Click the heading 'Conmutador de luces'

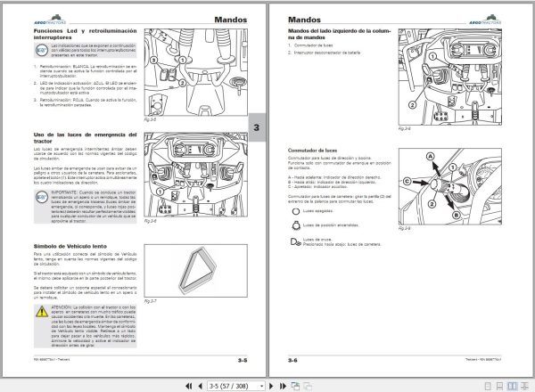(312, 151)
